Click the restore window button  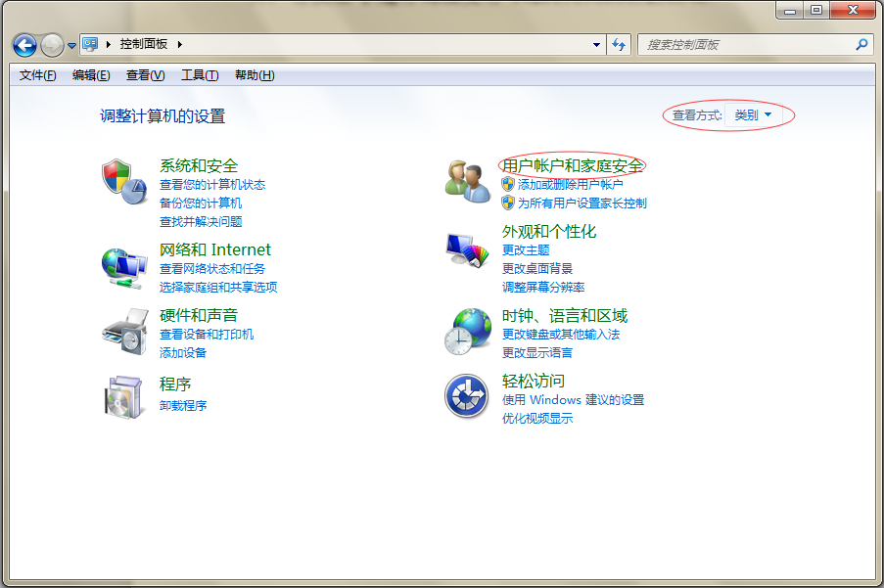[816, 10]
